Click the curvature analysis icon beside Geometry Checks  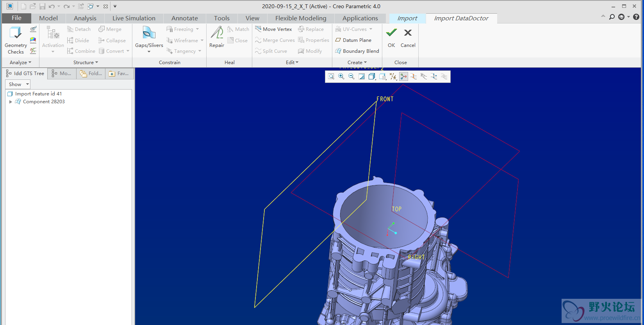[33, 29]
